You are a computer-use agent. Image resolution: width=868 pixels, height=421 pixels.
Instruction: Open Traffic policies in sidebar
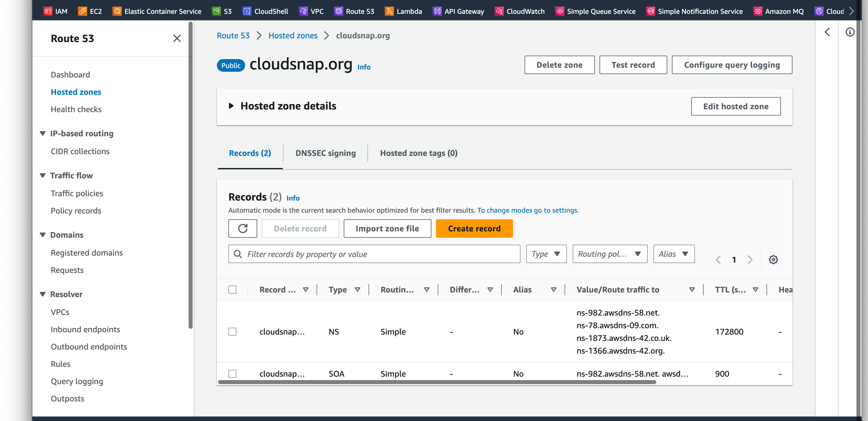tap(77, 193)
